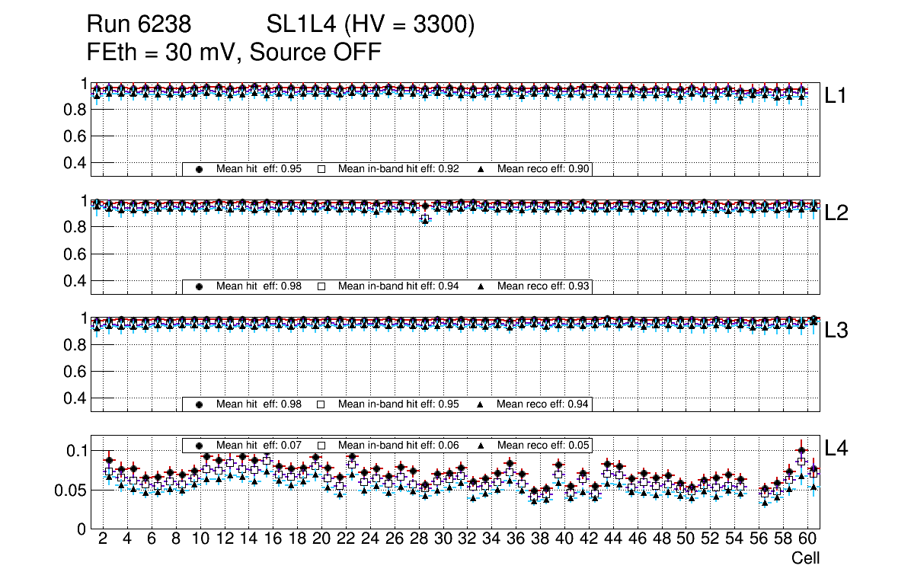911x588 pixels.
Task: Click the black triangle legend marker in L2 panel
Action: pos(481,287)
